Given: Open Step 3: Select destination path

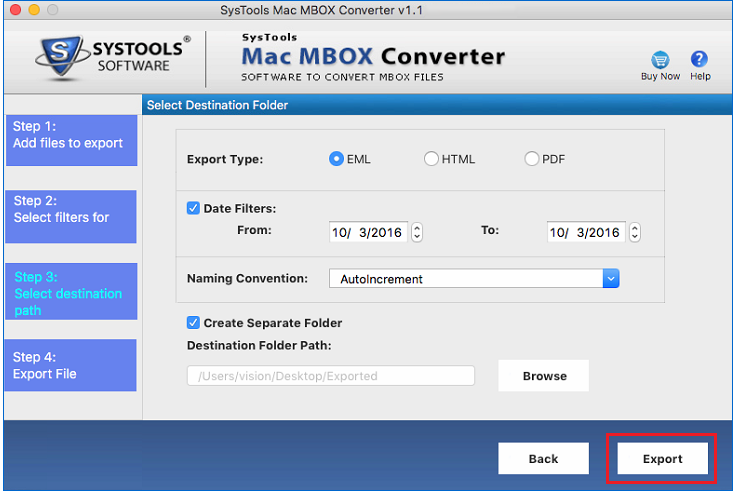Looking at the screenshot, I should 71,292.
